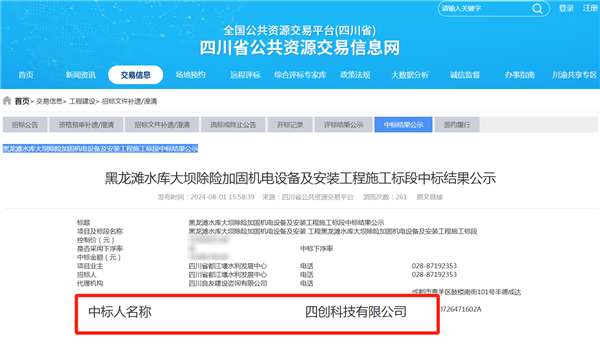Click the 中标下浮率 label
Viewport: 600px width, 360px height.
click(x=316, y=249)
